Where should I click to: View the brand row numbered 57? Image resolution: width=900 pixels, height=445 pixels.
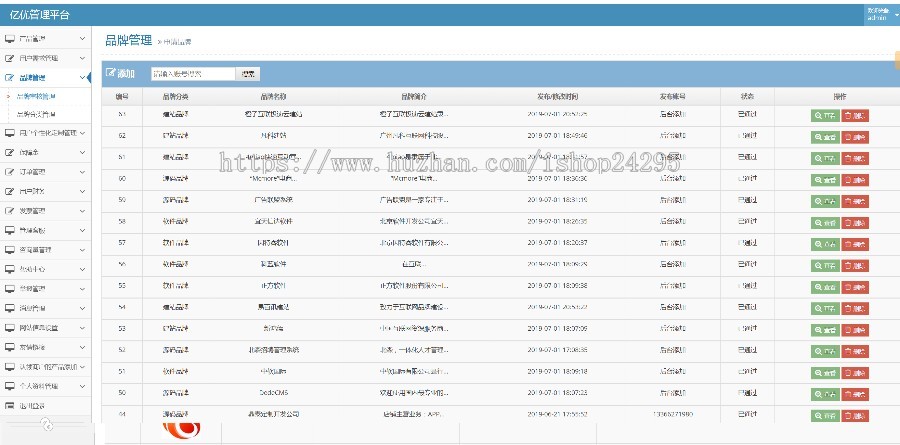click(x=825, y=245)
